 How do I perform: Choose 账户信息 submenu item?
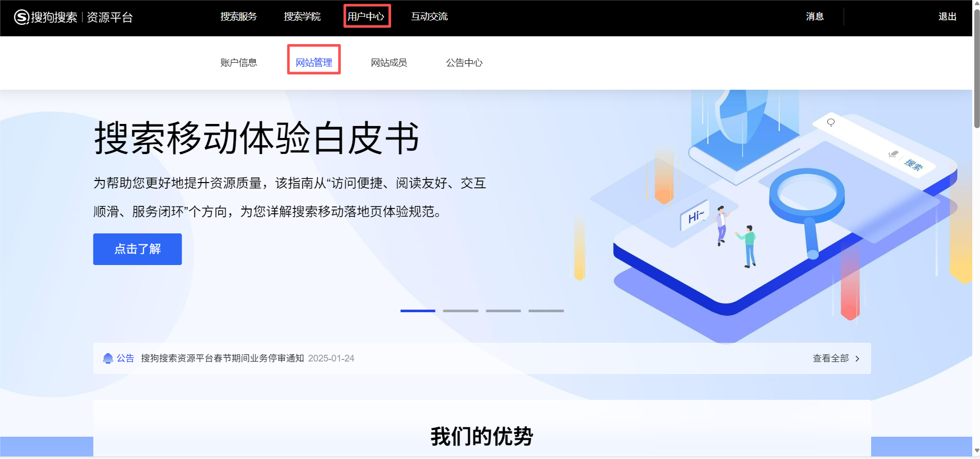pos(239,63)
